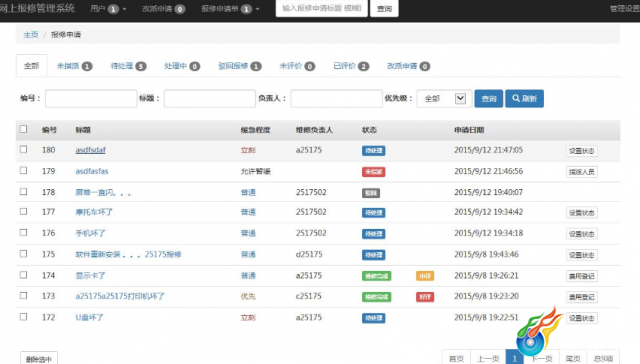Open the asdfasfas request link
The height and width of the screenshot is (364, 640).
point(92,171)
